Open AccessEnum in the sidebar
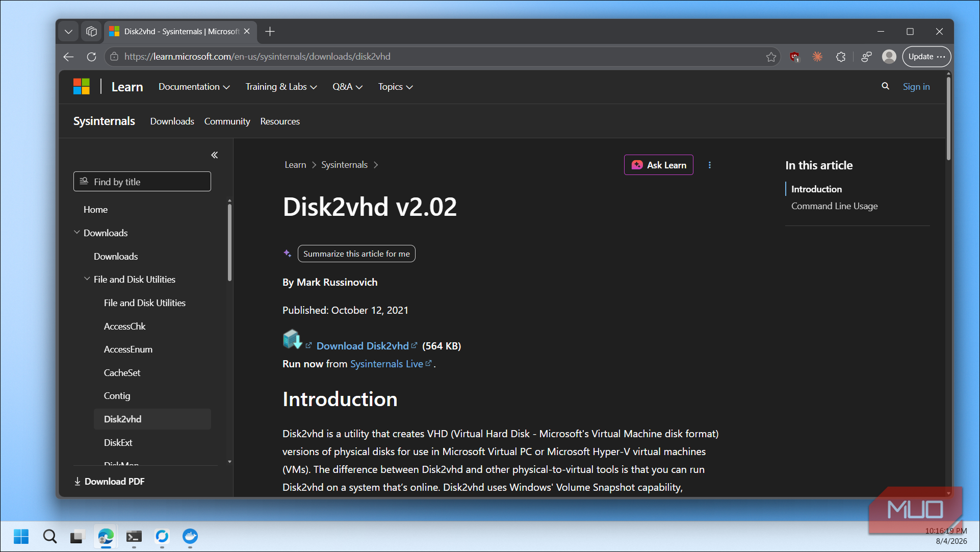 click(128, 349)
